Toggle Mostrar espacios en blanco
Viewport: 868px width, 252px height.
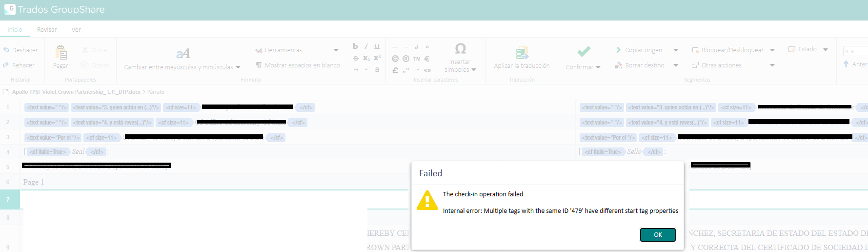coord(298,65)
